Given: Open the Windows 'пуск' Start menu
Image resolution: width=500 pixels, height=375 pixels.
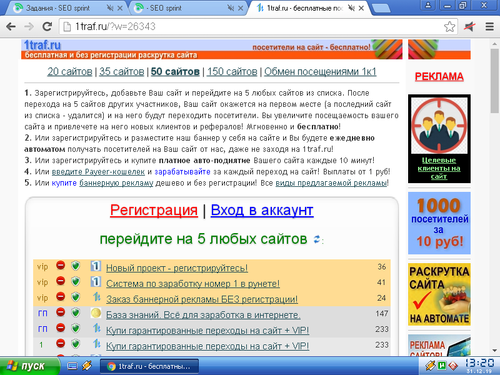Looking at the screenshot, I should point(29,366).
